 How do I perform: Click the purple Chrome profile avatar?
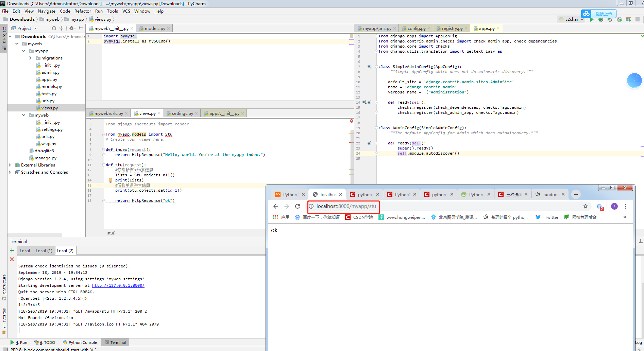point(614,206)
